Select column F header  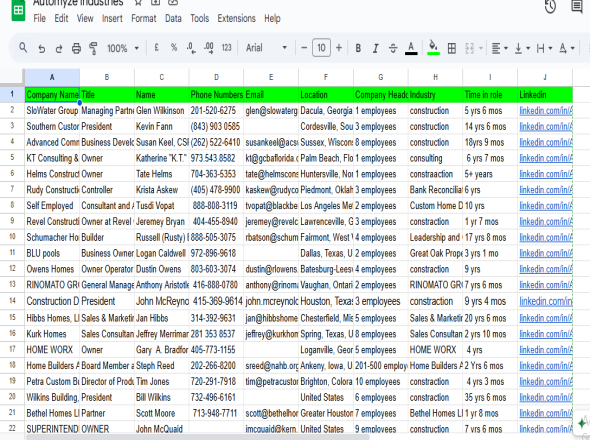tap(326, 77)
